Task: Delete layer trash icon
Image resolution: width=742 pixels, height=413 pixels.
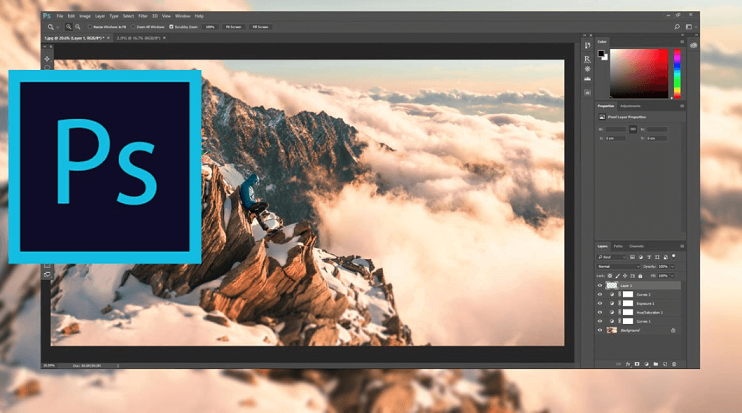Action: tap(674, 364)
